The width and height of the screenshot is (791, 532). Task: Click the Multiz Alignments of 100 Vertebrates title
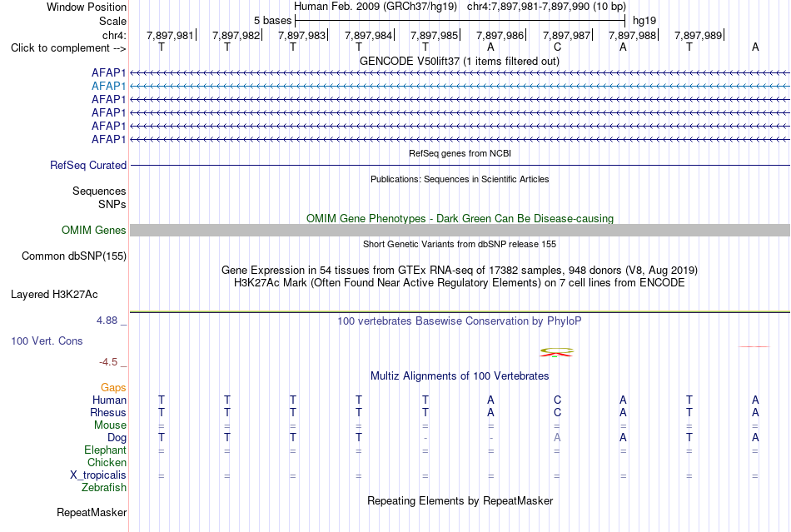(459, 375)
